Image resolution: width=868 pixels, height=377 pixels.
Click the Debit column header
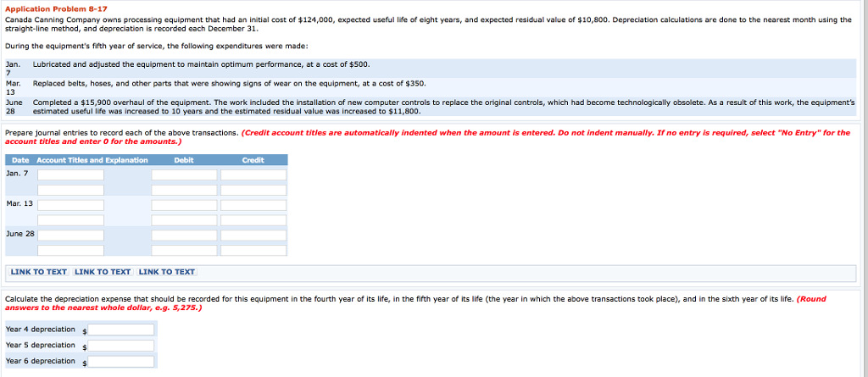pos(184,160)
